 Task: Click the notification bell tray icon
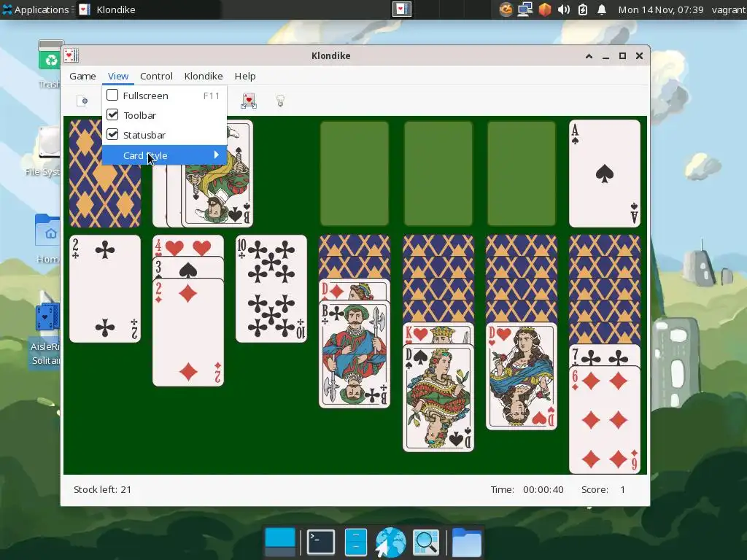[x=602, y=9]
